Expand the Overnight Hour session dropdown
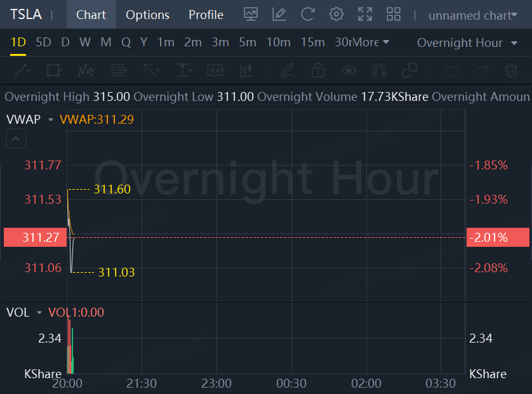The width and height of the screenshot is (532, 394). tap(468, 43)
